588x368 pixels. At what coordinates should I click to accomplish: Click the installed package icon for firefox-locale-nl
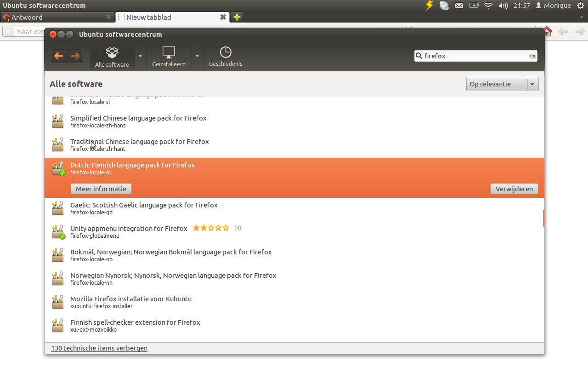[x=58, y=168]
